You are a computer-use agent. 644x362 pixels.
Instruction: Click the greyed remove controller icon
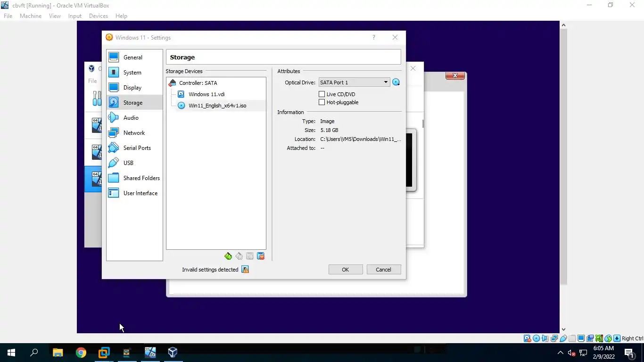239,256
